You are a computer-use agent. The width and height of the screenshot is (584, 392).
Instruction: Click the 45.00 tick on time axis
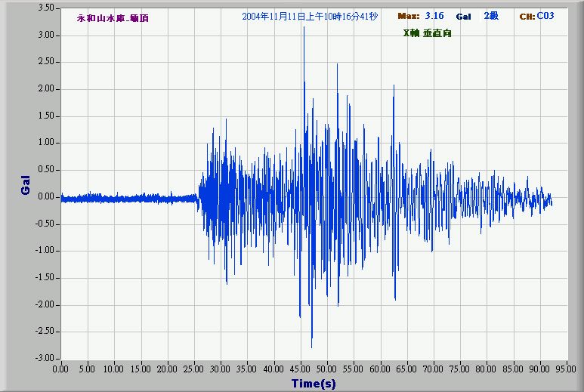click(x=300, y=369)
